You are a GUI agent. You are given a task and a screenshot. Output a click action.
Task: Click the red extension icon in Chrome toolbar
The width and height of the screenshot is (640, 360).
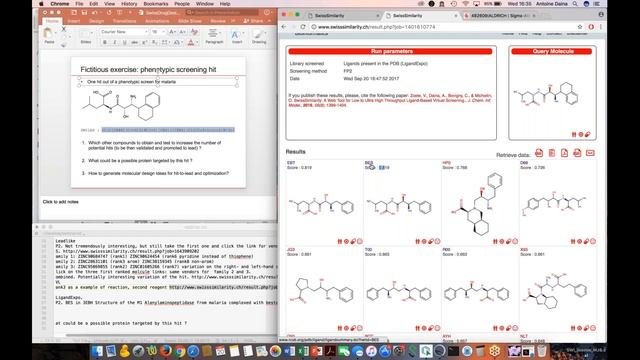[591, 27]
